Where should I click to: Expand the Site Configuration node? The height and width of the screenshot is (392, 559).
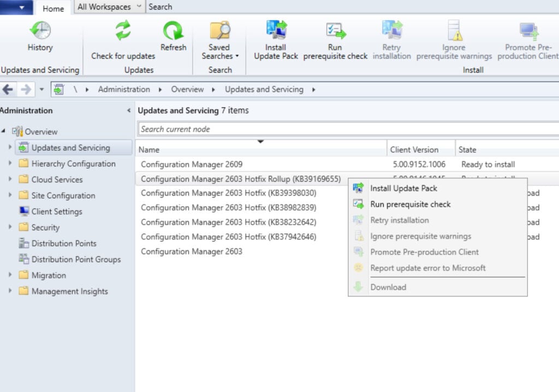[x=10, y=195]
